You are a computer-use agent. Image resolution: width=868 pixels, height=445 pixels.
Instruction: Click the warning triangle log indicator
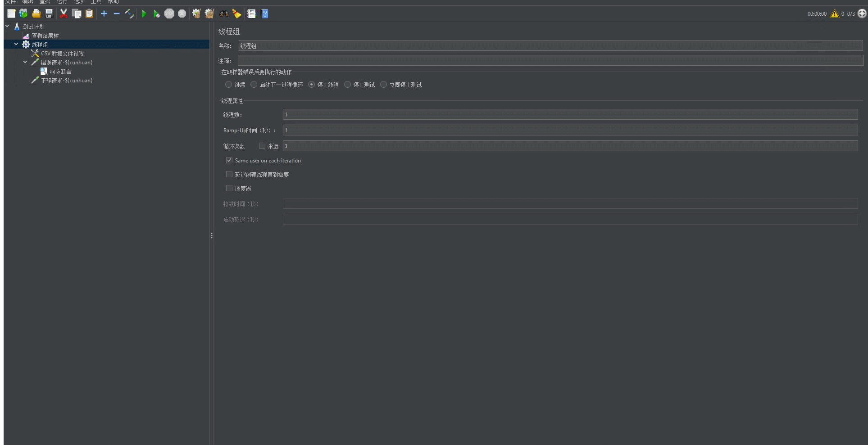(x=834, y=14)
